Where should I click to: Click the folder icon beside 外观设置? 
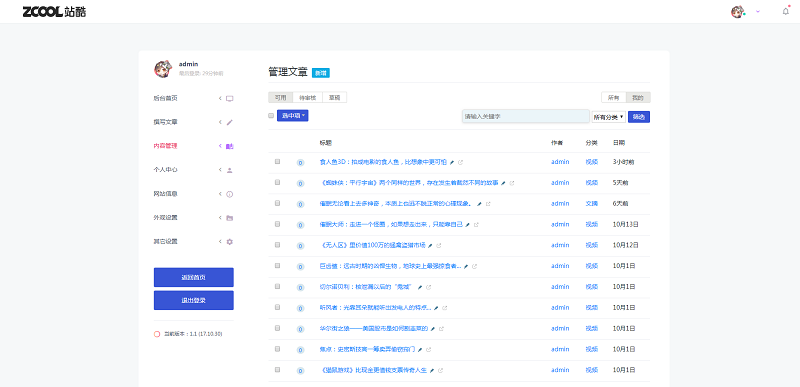coord(230,218)
